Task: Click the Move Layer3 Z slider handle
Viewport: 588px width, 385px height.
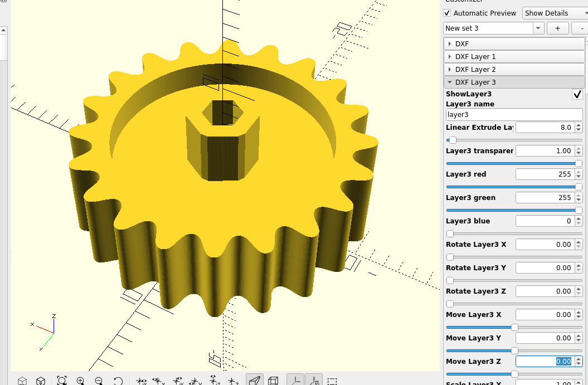Action: pyautogui.click(x=514, y=374)
